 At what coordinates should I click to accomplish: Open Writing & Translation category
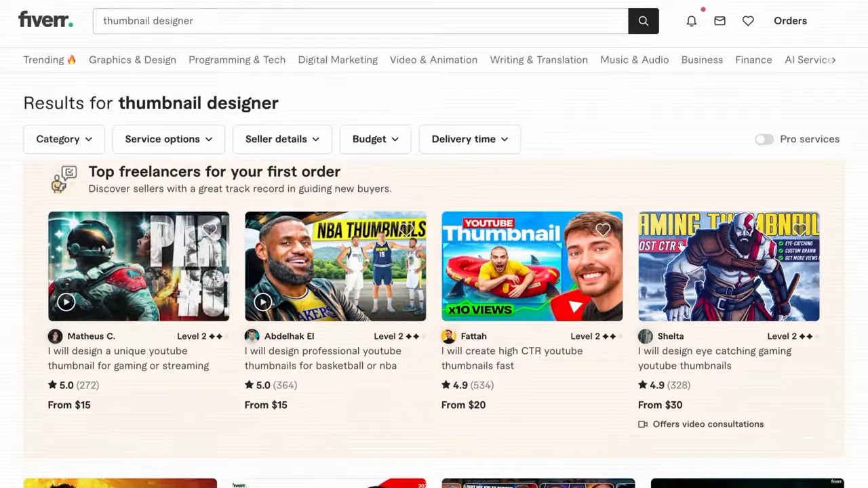click(x=538, y=60)
